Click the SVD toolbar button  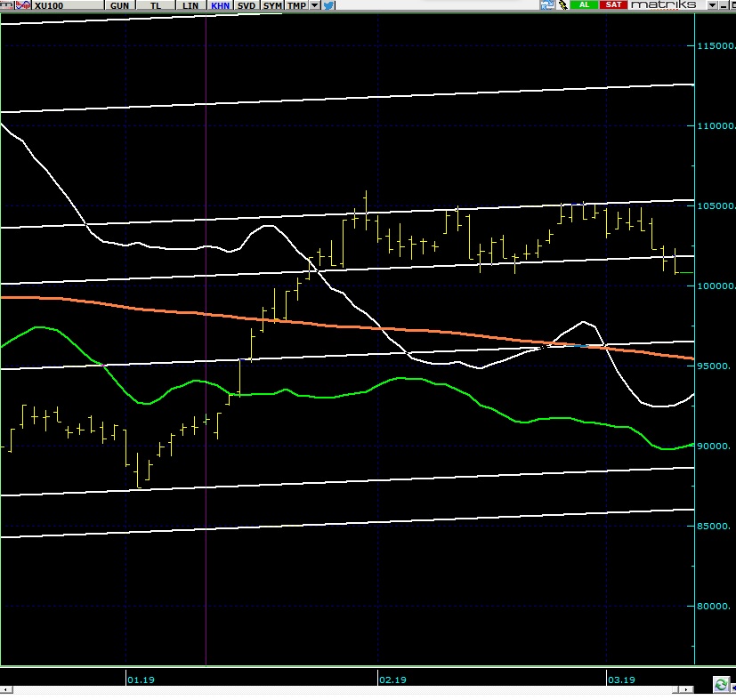tap(247, 5)
